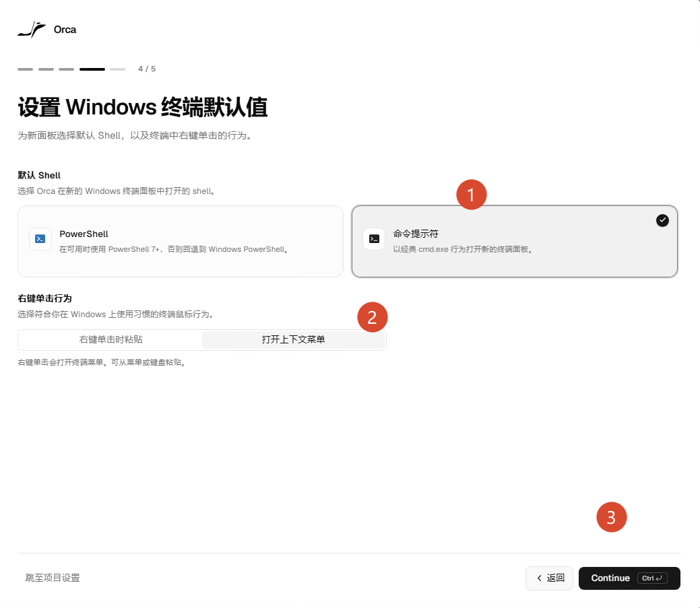Click the Command Prompt terminal icon

(374, 239)
